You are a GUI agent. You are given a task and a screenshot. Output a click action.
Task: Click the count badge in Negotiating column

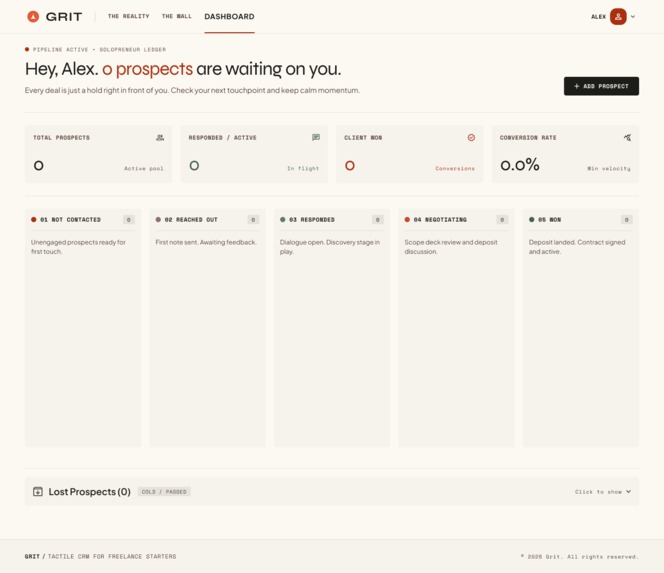502,219
